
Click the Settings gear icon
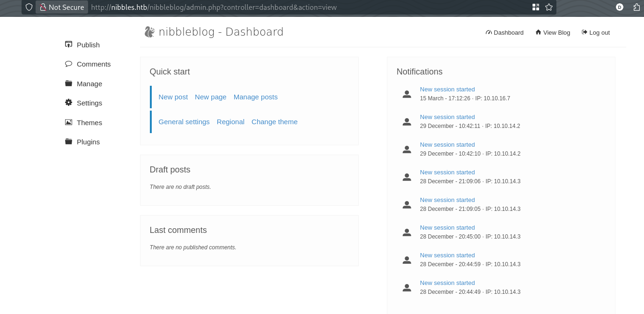click(x=68, y=103)
